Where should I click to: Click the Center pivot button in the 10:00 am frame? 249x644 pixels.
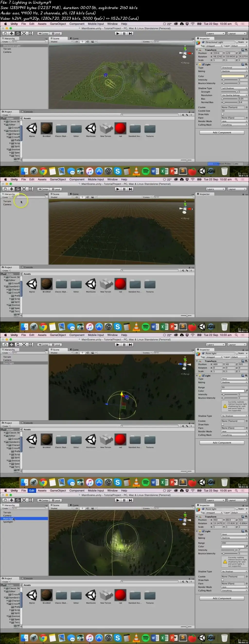[x=44, y=34]
